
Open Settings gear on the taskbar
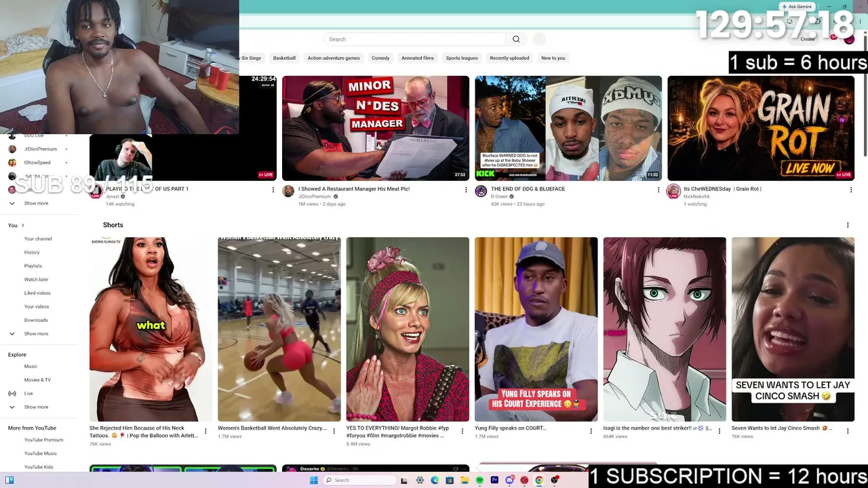click(x=420, y=481)
